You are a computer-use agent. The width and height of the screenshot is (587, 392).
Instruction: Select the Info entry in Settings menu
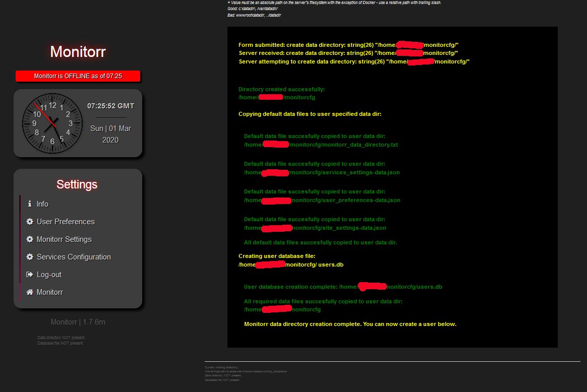pos(43,204)
